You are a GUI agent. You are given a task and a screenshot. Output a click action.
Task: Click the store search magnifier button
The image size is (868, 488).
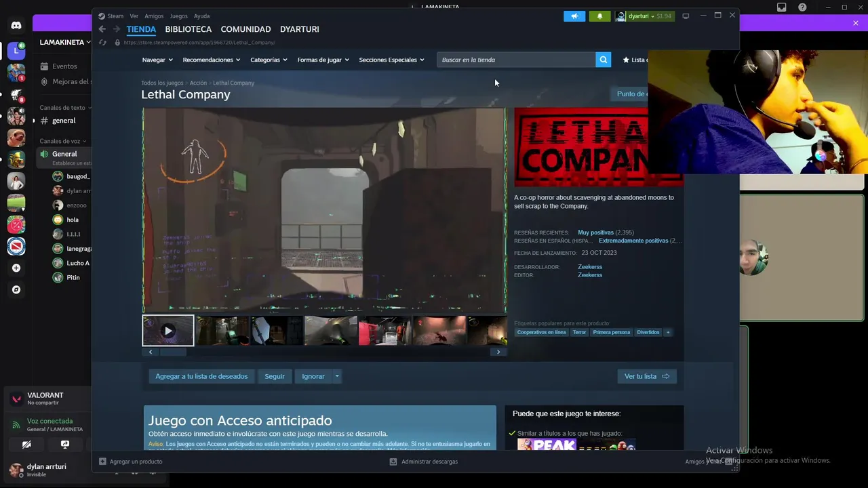coord(603,60)
